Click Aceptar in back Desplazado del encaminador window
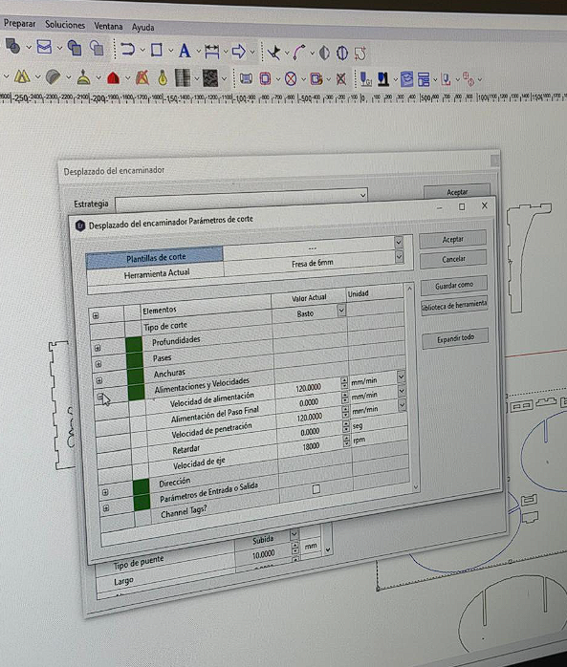 point(457,192)
